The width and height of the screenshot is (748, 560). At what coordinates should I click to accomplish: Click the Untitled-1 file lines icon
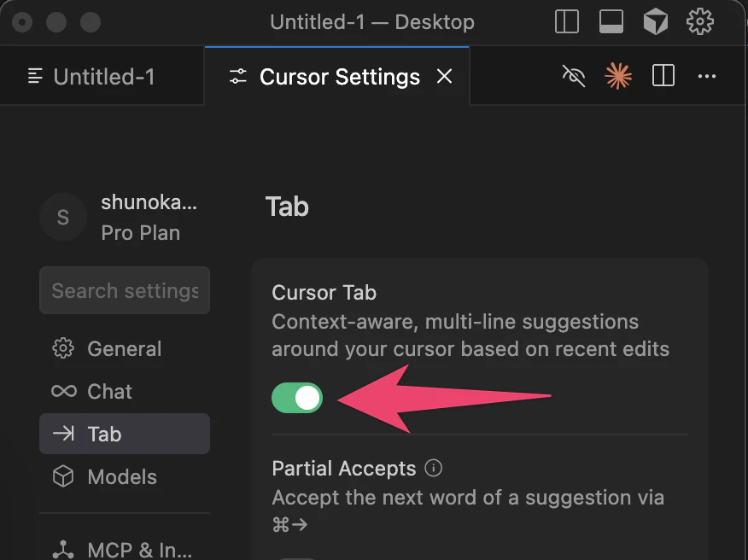pos(35,76)
